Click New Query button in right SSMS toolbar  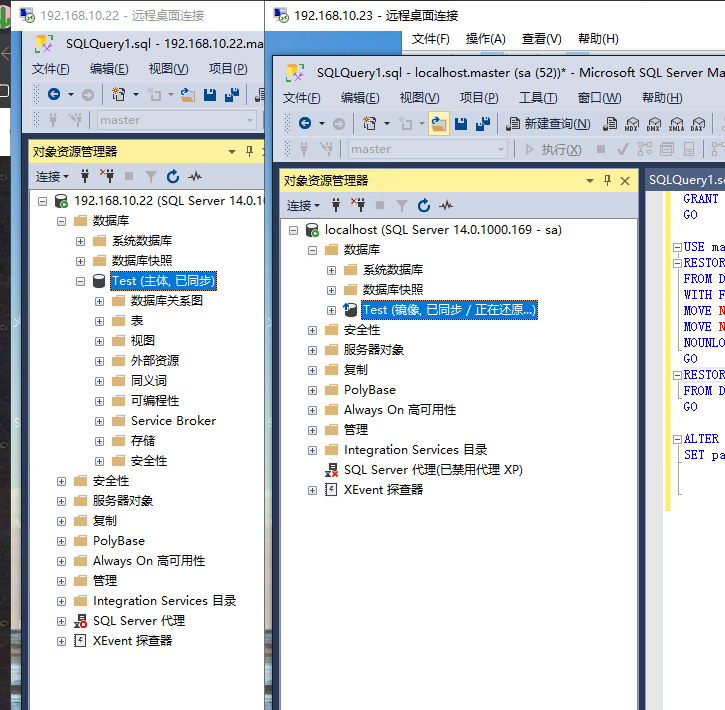pos(548,124)
